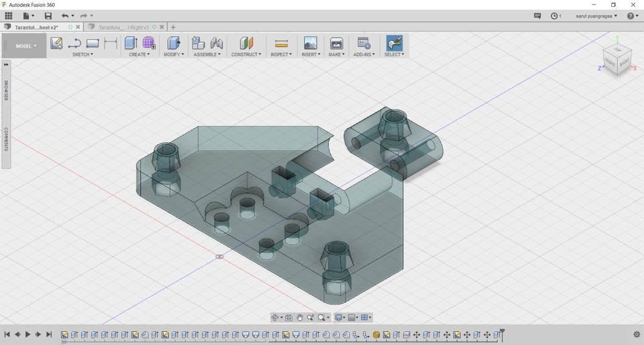The height and width of the screenshot is (345, 644).
Task: Expand the CONSTRUCT menu dropdown
Action: (246, 54)
